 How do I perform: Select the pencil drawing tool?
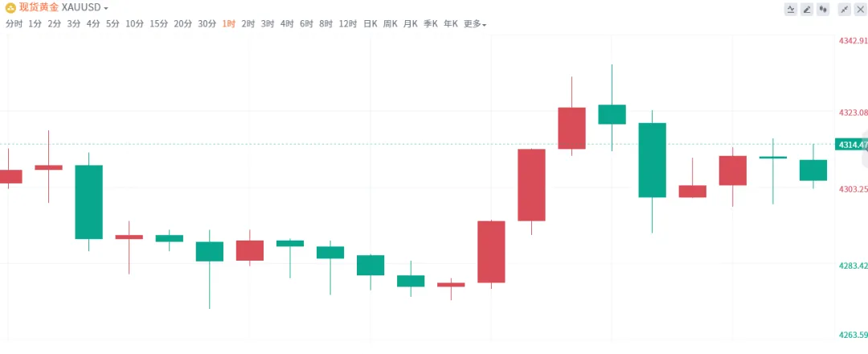pyautogui.click(x=807, y=9)
